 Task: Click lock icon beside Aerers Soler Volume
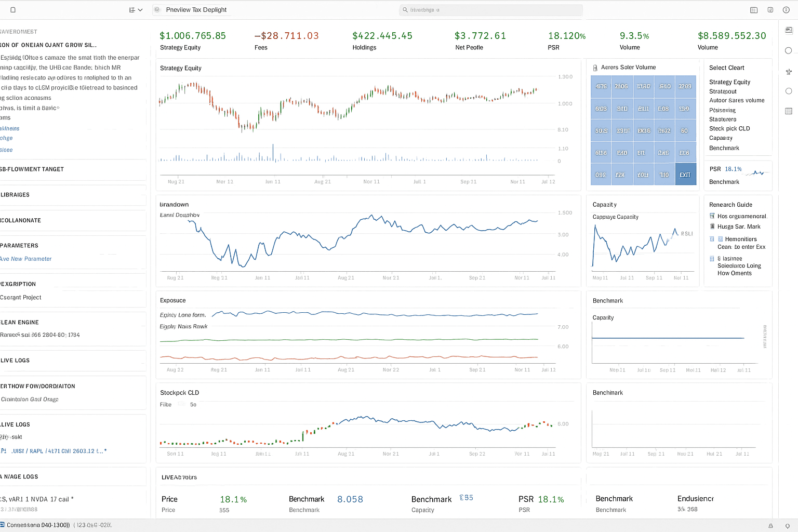595,68
